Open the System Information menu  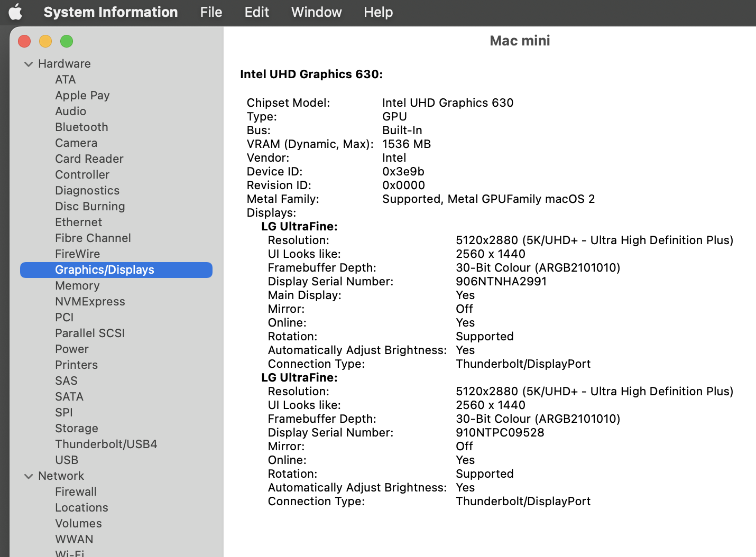click(x=110, y=12)
